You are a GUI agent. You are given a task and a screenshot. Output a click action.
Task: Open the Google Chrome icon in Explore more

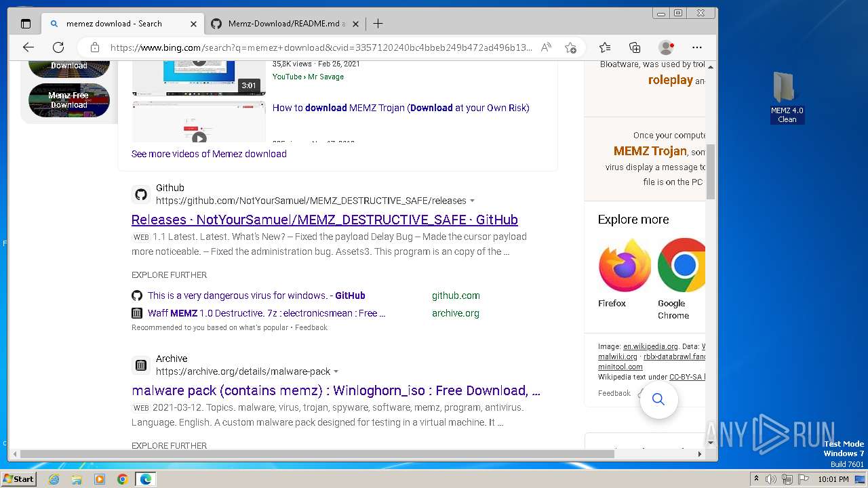point(682,265)
